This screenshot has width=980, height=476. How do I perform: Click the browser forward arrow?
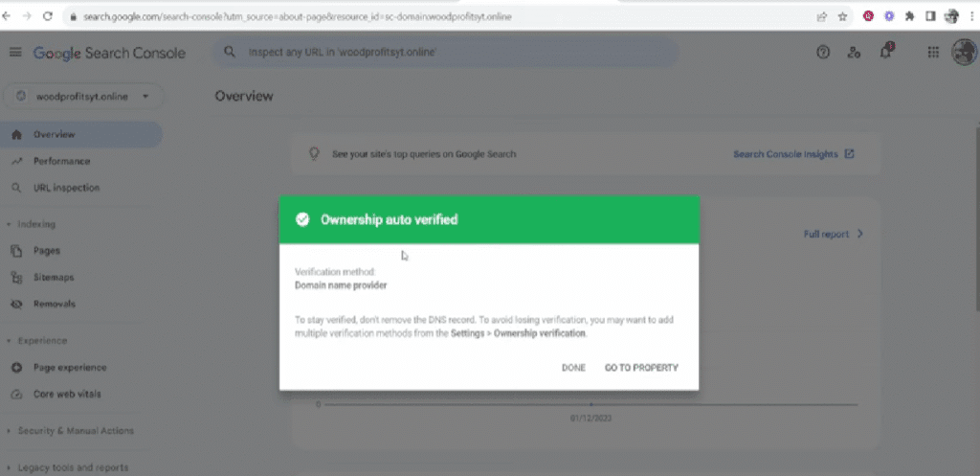pos(26,17)
